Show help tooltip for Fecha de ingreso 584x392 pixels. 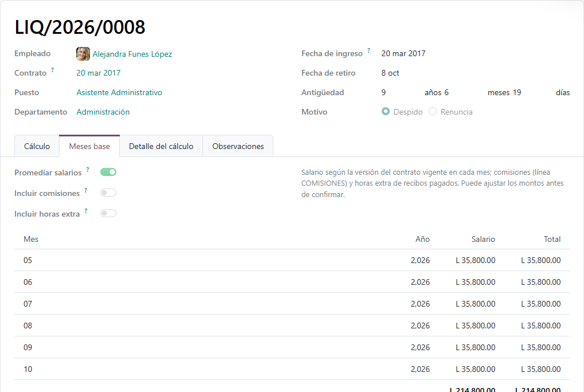[369, 50]
